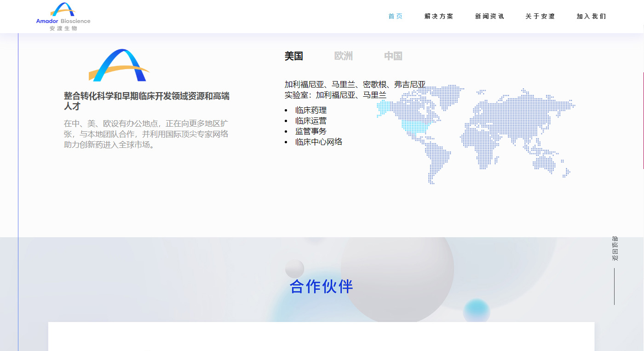Switch to the 欧洲 region tab

point(343,56)
